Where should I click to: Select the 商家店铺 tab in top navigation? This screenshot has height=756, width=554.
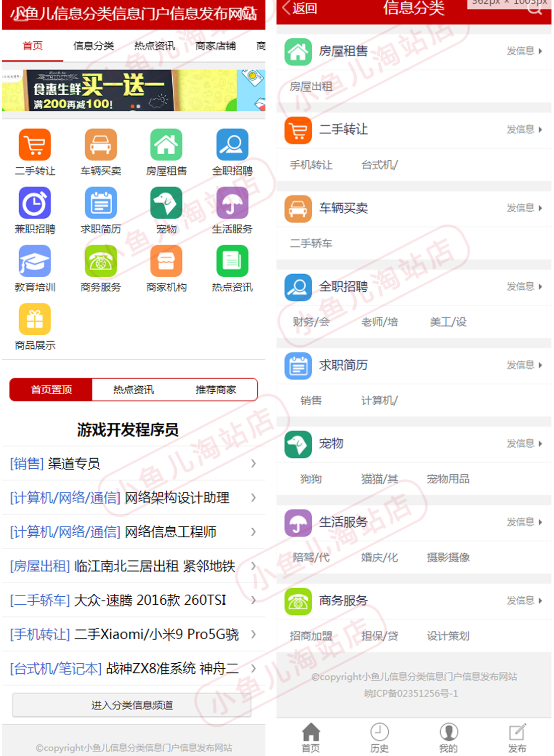point(216,46)
